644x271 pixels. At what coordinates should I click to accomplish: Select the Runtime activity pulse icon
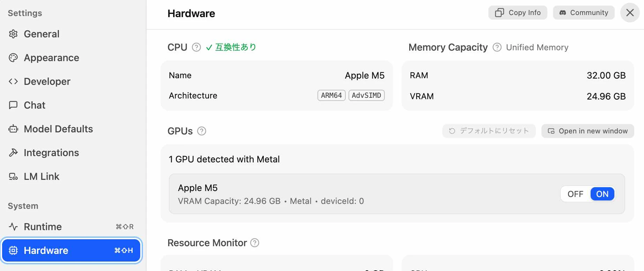[x=13, y=227]
